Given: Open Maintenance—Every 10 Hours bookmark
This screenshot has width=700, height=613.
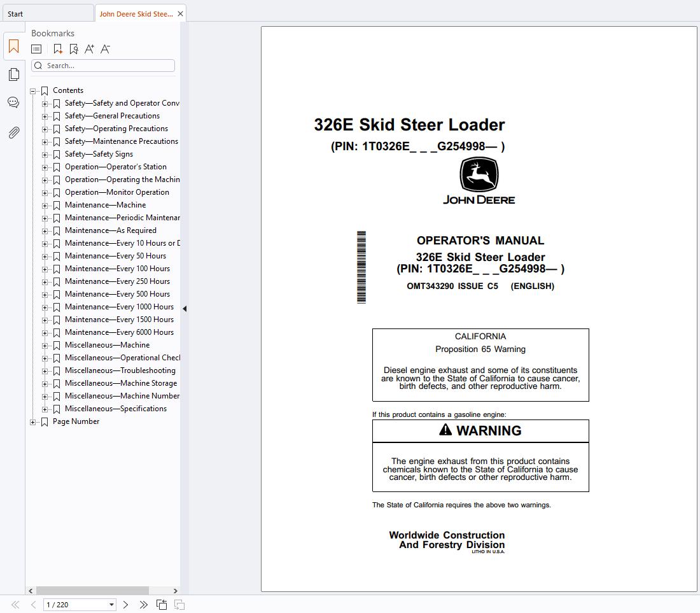Looking at the screenshot, I should pyautogui.click(x=122, y=243).
